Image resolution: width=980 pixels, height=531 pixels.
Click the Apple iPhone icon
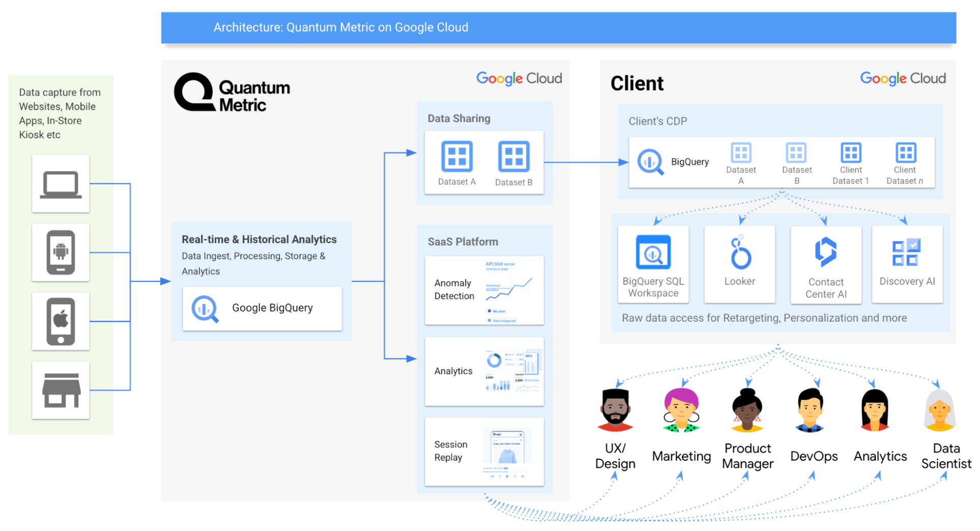pyautogui.click(x=61, y=321)
